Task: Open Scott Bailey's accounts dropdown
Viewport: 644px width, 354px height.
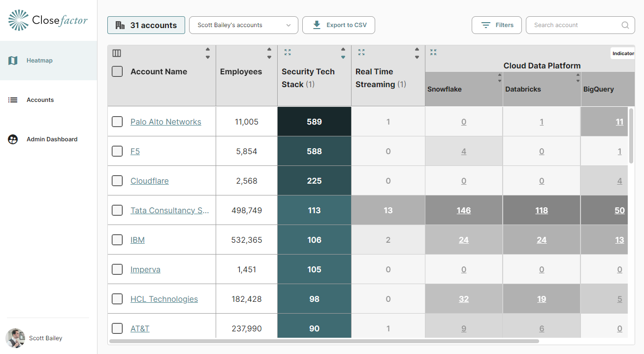Action: click(x=244, y=25)
